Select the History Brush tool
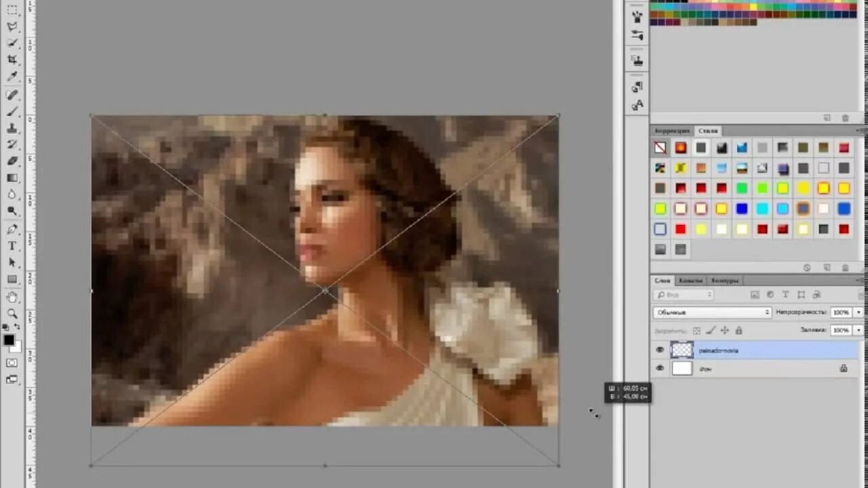Screen dimensions: 868x488 pyautogui.click(x=12, y=144)
